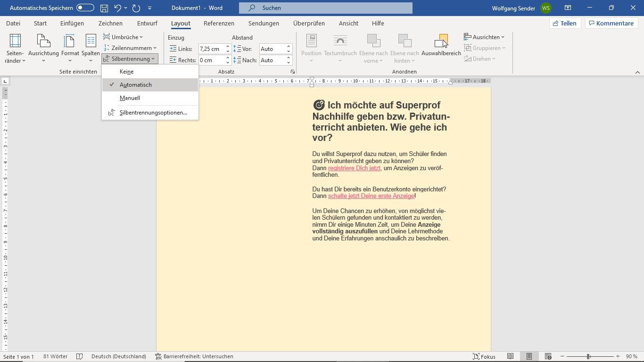The image size is (644, 362).
Task: Click Seite 1 von 1 page indicator
Action: 19,356
